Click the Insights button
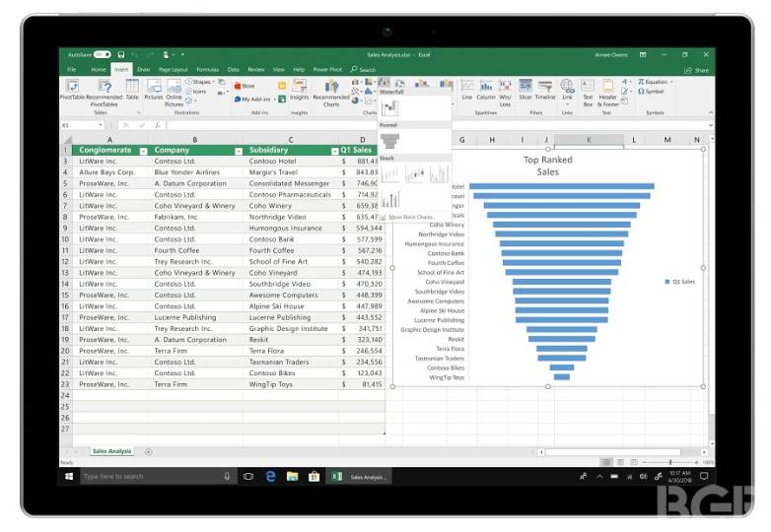The height and width of the screenshot is (532, 771). tap(299, 90)
